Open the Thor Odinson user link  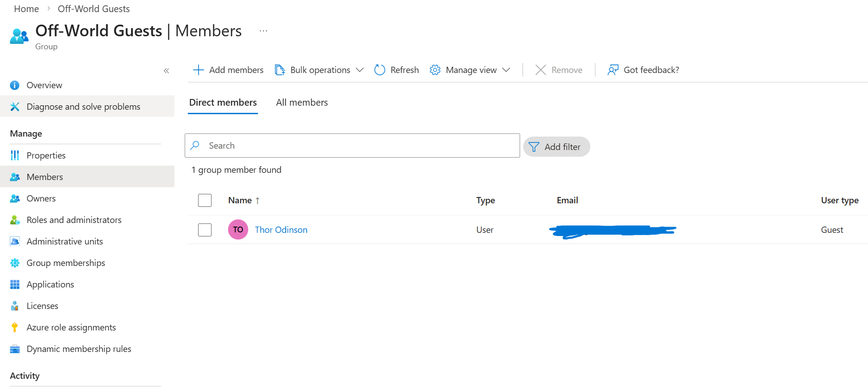click(x=281, y=230)
